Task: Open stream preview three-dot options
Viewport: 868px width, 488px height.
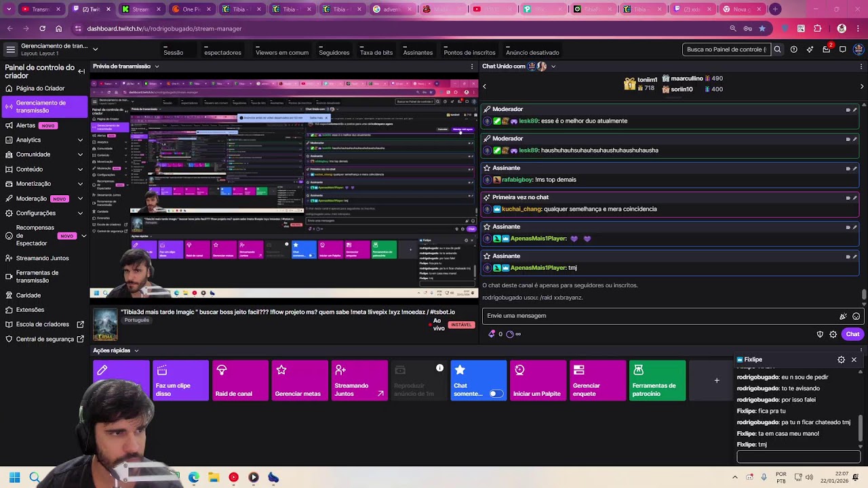Action: [472, 66]
